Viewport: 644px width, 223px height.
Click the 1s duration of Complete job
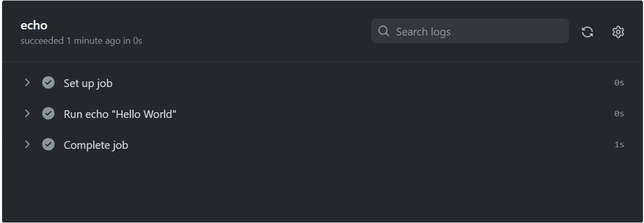(x=619, y=145)
